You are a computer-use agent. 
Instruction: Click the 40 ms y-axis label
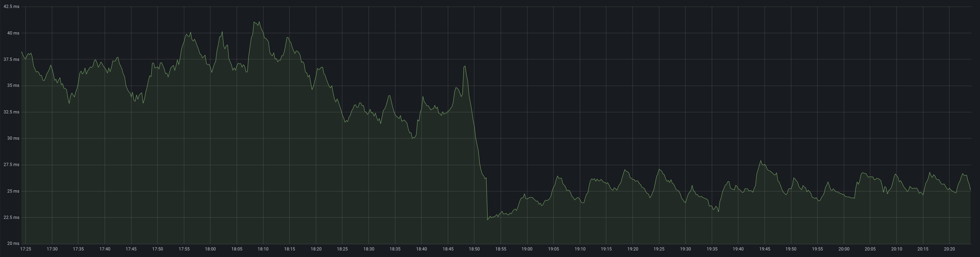click(13, 33)
